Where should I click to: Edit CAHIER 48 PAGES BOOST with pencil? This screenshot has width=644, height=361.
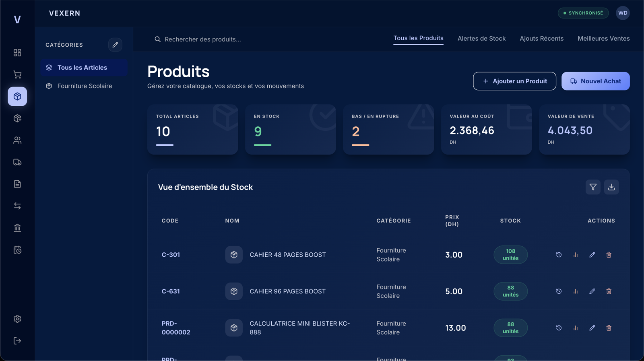pos(592,255)
